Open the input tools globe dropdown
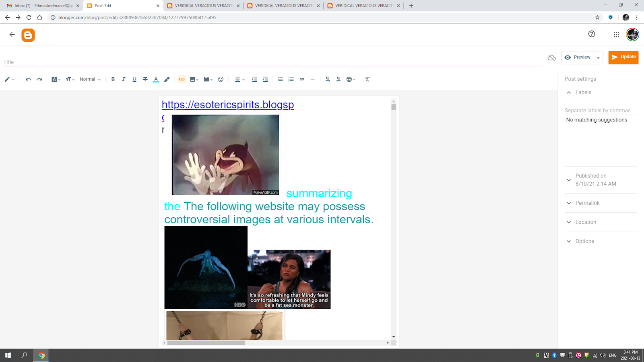The width and height of the screenshot is (644, 362). [x=351, y=79]
